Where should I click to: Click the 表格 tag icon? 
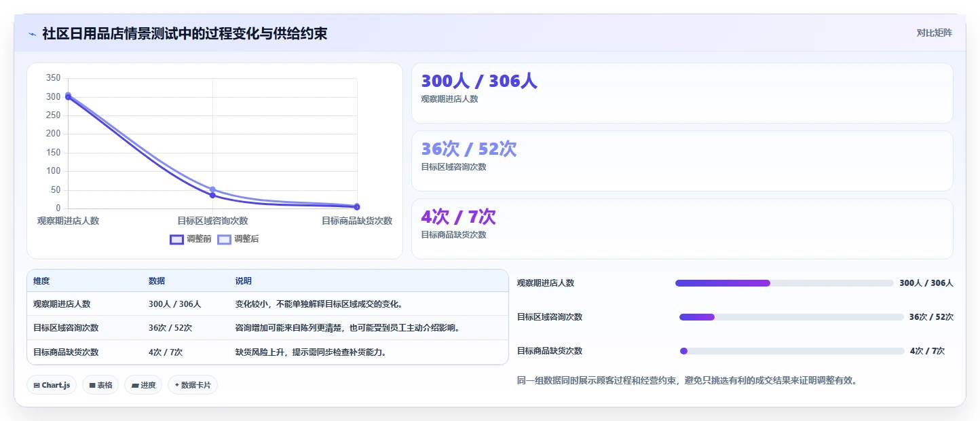92,385
